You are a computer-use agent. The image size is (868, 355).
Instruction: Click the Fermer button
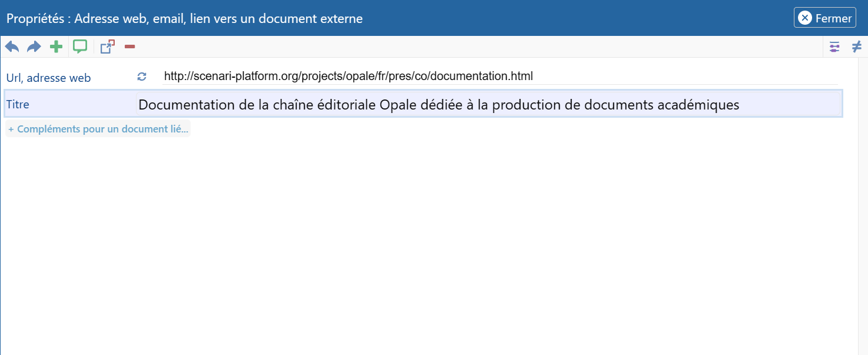(x=833, y=18)
